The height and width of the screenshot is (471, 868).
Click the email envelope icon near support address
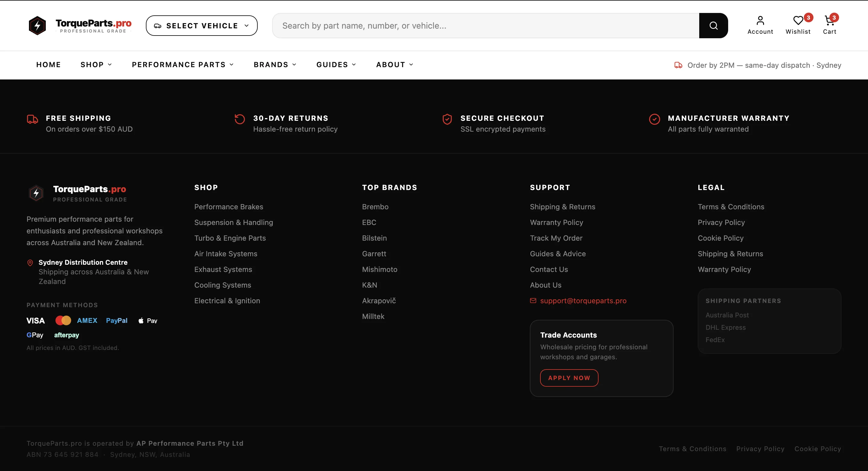(x=533, y=301)
